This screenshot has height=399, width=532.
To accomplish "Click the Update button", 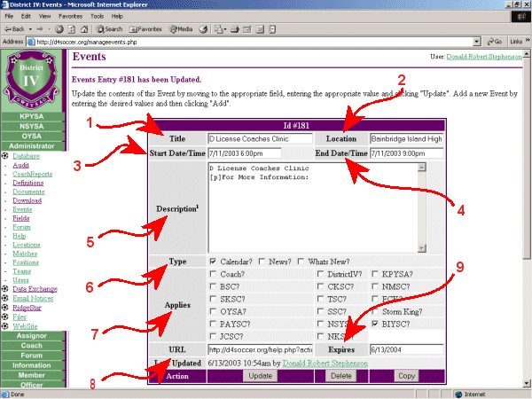I will click(x=260, y=376).
